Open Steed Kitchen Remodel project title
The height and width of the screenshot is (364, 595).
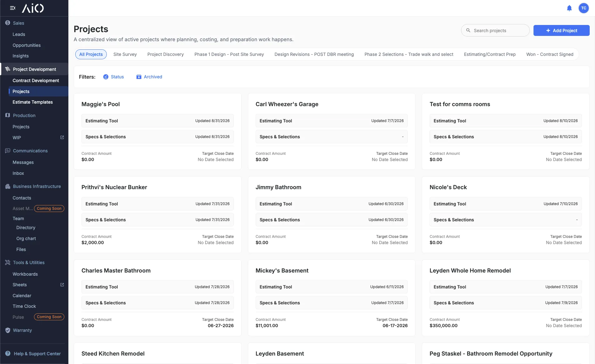[x=113, y=354]
